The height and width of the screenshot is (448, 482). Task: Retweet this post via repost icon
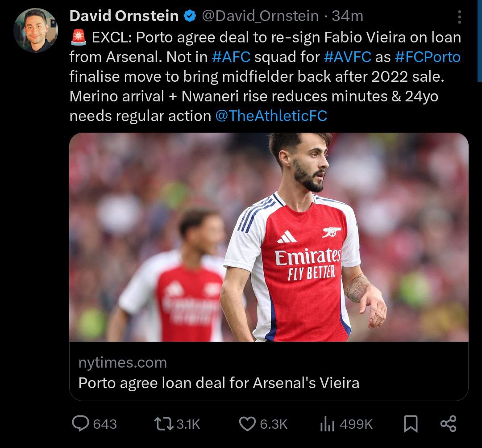[159, 423]
